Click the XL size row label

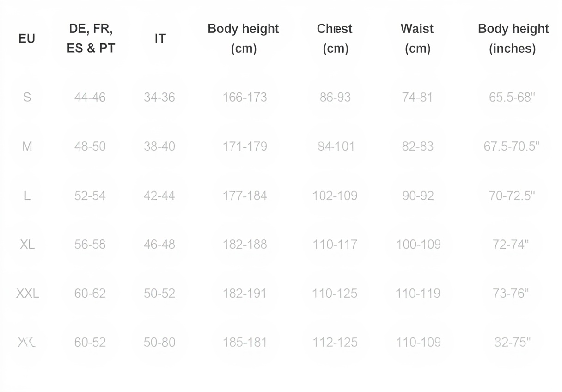[27, 244]
